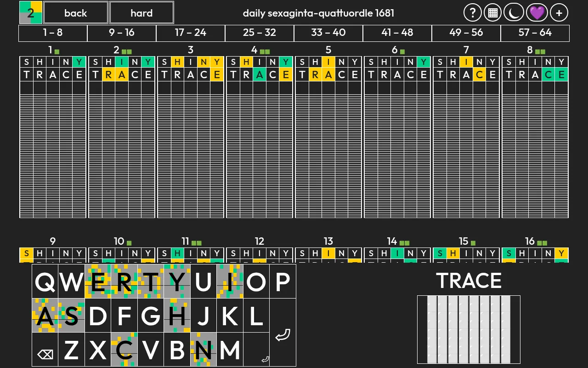Select board 5 grid
Screen dimensions: 588x368
[x=328, y=137]
